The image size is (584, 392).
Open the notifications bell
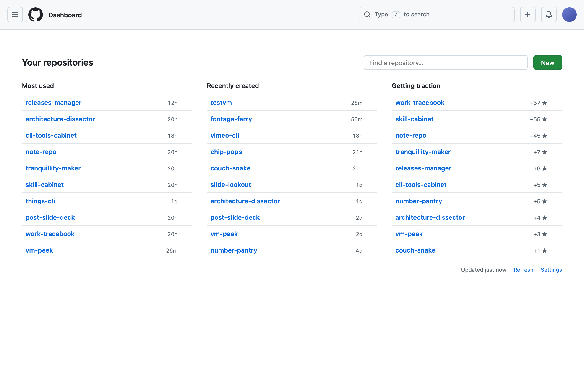tap(549, 15)
